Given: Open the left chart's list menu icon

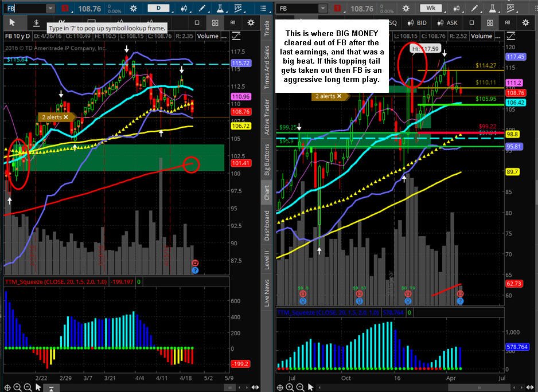Looking at the screenshot, I should (x=263, y=8).
